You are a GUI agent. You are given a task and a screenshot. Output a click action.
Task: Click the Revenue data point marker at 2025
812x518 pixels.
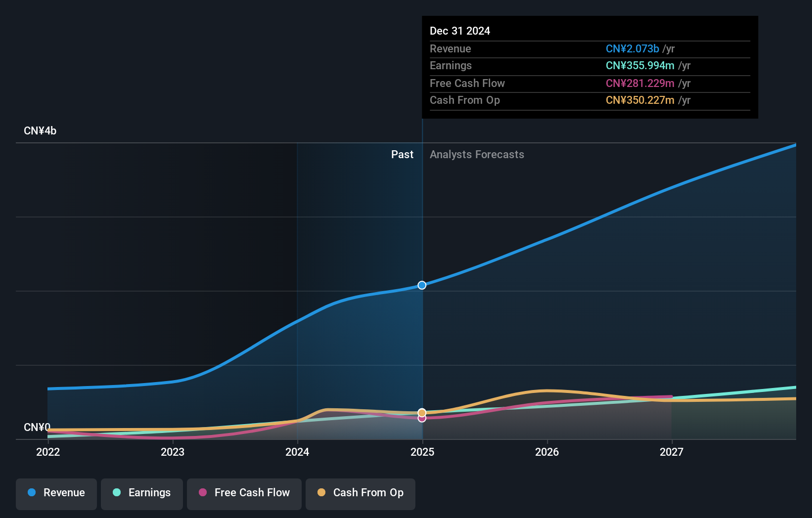[422, 285]
